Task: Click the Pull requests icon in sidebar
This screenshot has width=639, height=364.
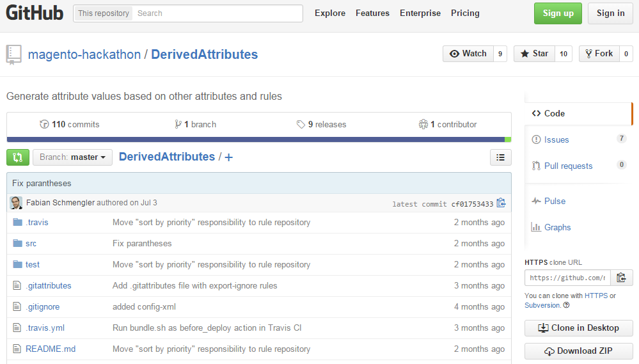Action: click(x=536, y=166)
